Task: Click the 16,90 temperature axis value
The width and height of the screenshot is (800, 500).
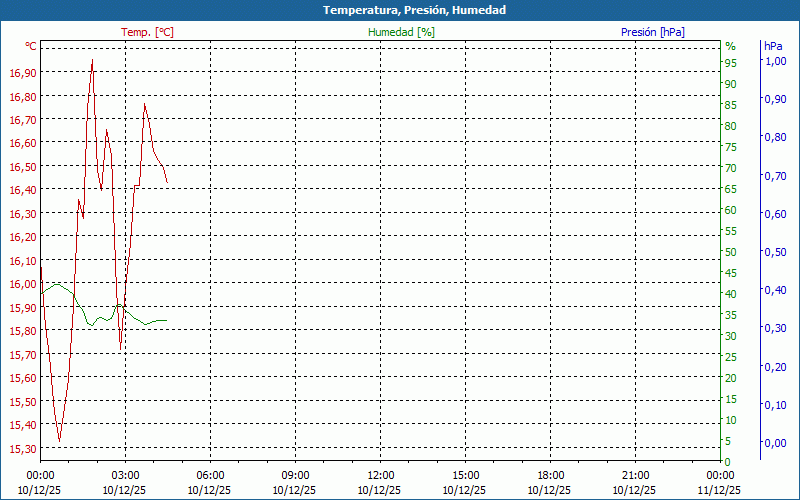Action: click(23, 73)
